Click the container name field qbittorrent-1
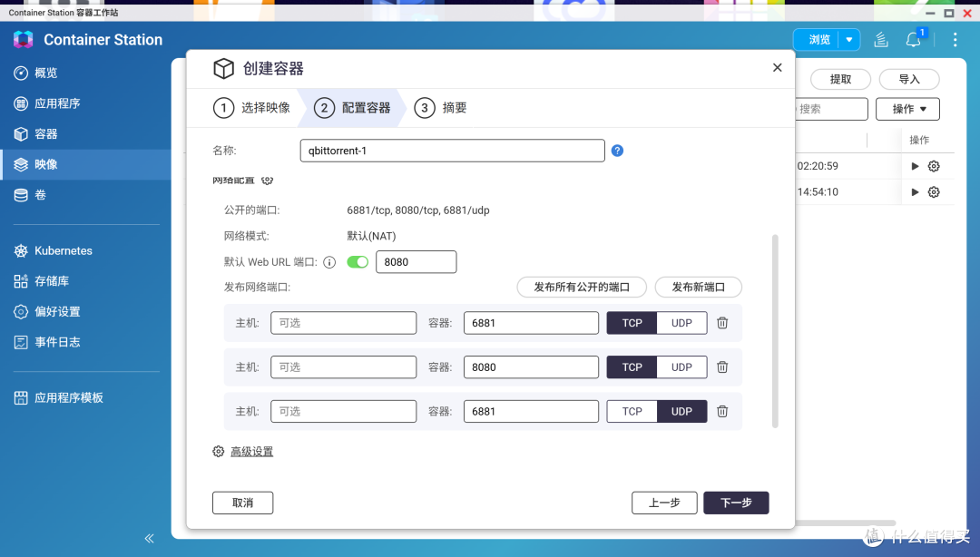Screen dimensions: 980x557 click(x=453, y=151)
